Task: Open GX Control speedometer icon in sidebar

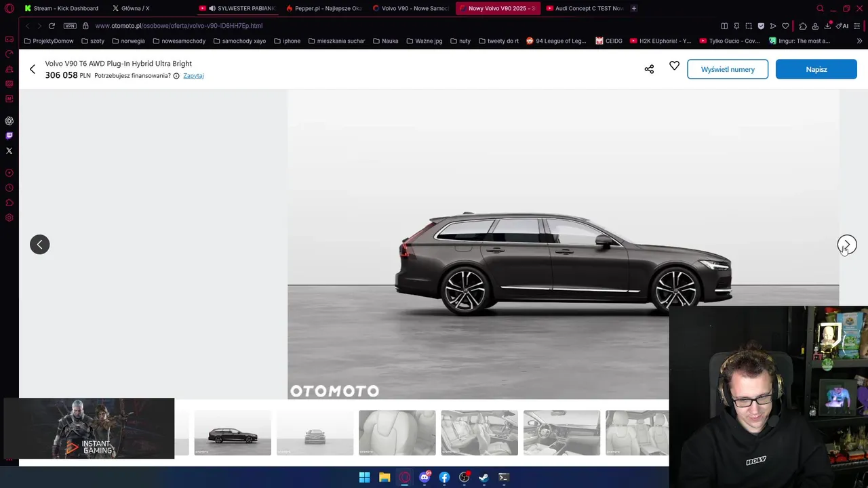Action: 9,54
